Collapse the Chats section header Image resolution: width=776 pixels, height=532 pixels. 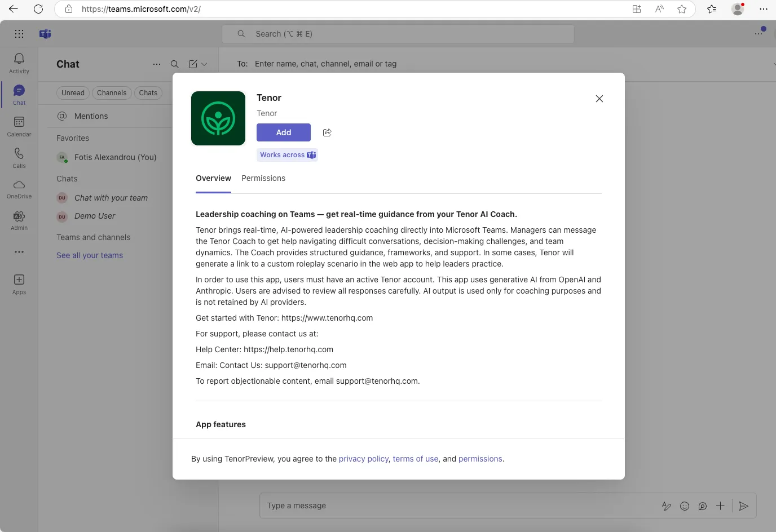pyautogui.click(x=67, y=179)
